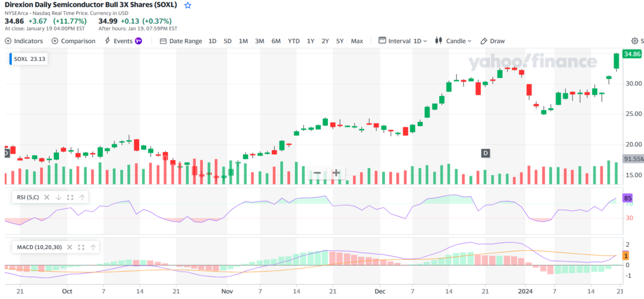Select the Max time range

[357, 41]
